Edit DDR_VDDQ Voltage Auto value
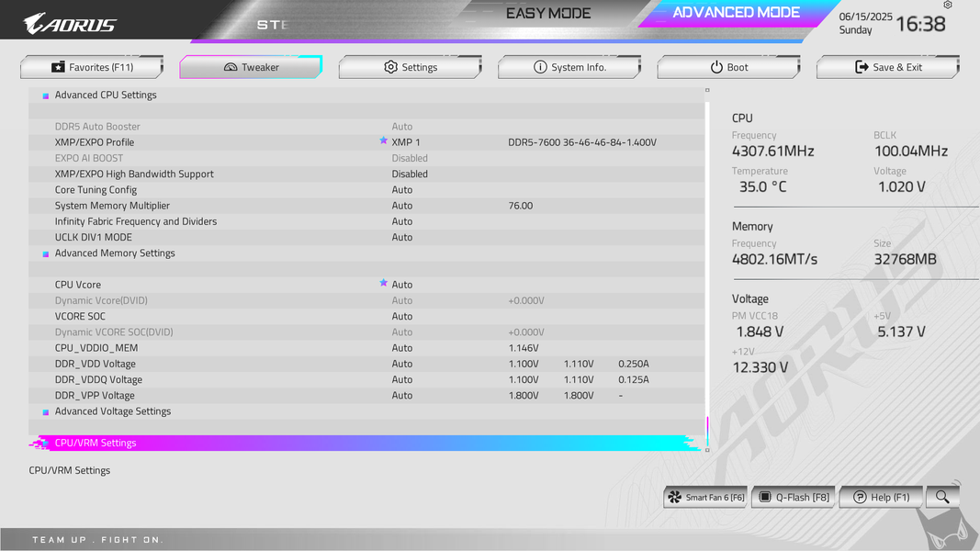Viewport: 980px width, 551px height. (402, 380)
